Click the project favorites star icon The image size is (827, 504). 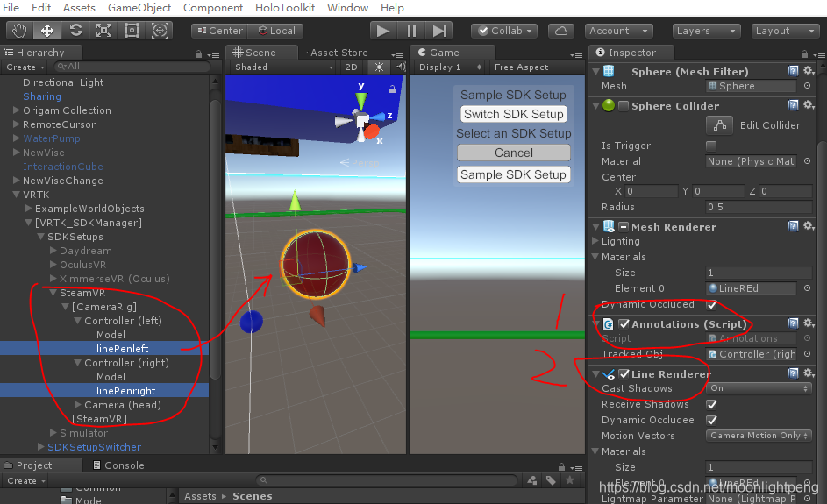click(x=570, y=480)
